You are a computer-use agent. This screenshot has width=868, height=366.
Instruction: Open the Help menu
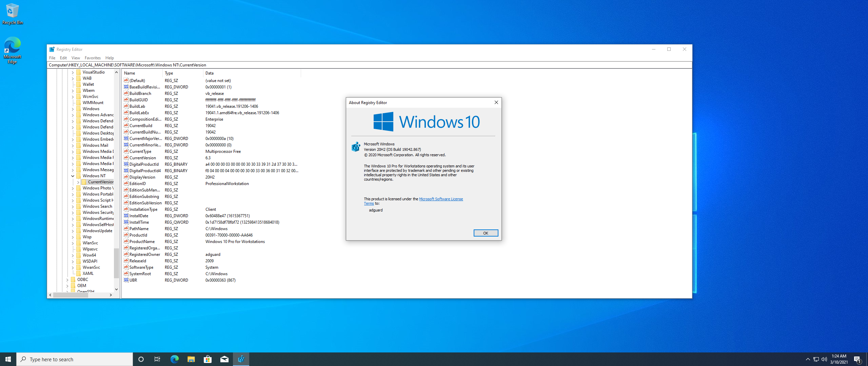point(110,58)
